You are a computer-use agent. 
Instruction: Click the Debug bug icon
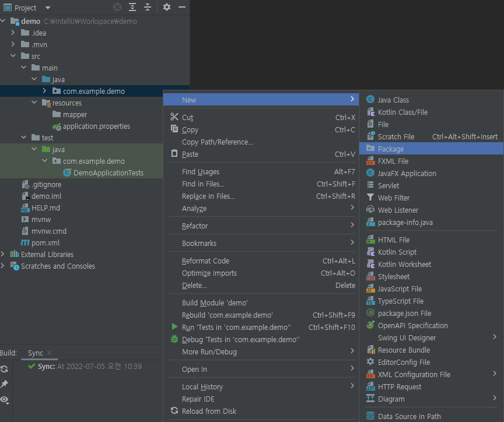(174, 339)
